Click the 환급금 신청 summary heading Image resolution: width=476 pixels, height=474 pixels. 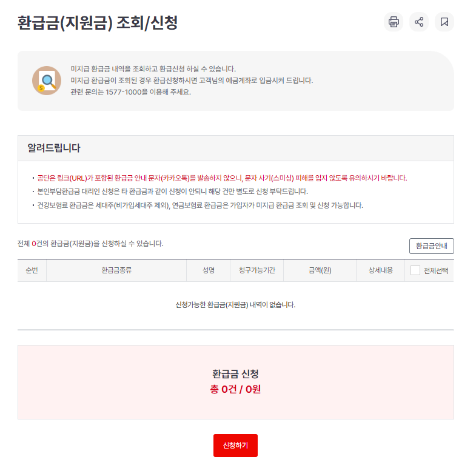point(235,374)
